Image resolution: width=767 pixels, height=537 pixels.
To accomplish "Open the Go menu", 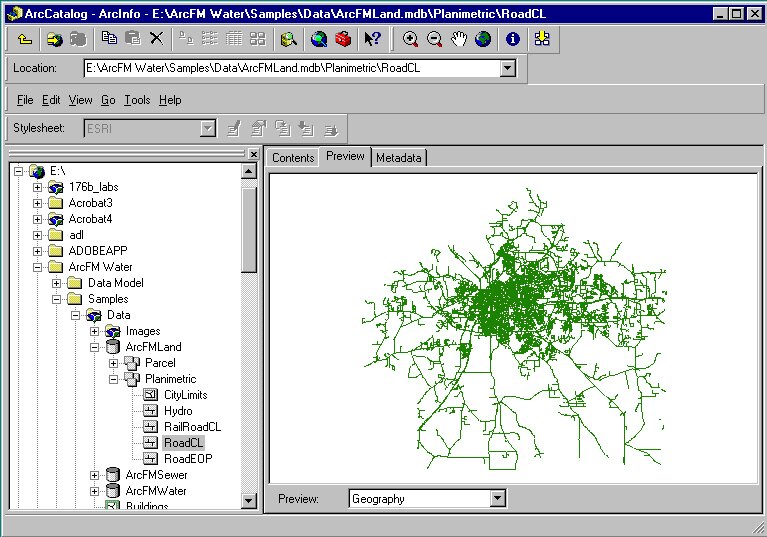I will [x=108, y=100].
